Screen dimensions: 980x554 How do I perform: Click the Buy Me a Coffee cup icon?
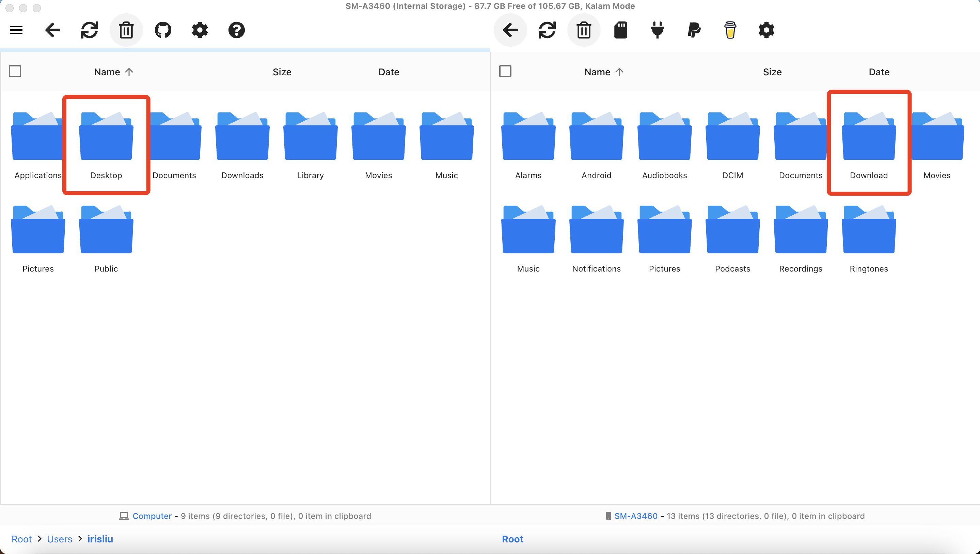click(730, 30)
